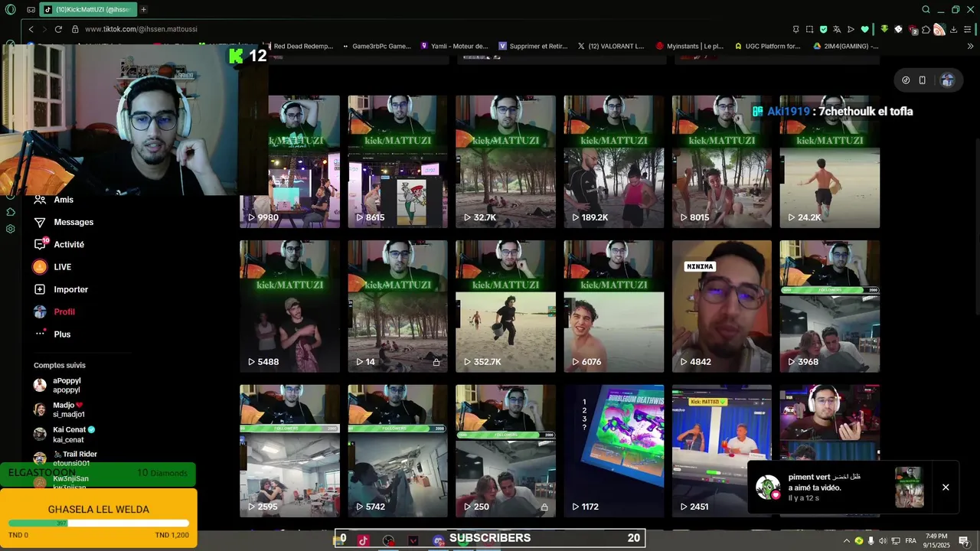Open the TikTok get-app icon
The image size is (980, 551).
(x=906, y=80)
